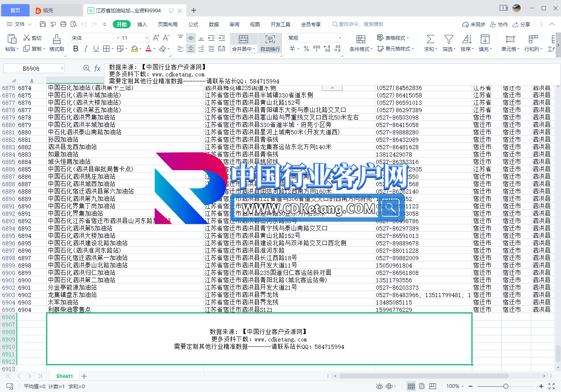Viewport: 561px width, 392px height.
Task: Toggle vertical middle alignment
Action: coord(191,38)
